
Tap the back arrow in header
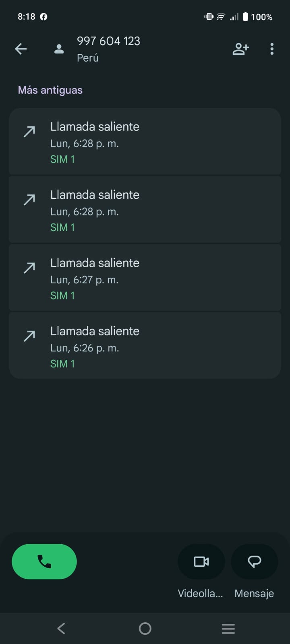coord(21,49)
